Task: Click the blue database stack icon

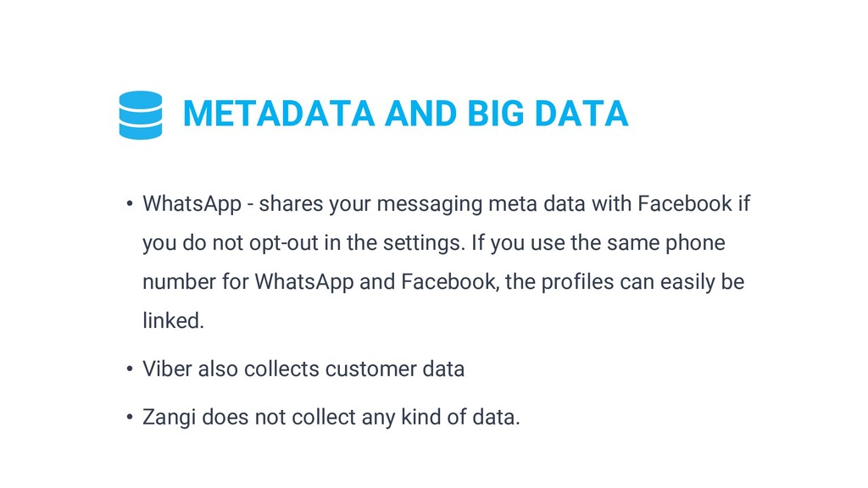Action: click(141, 114)
